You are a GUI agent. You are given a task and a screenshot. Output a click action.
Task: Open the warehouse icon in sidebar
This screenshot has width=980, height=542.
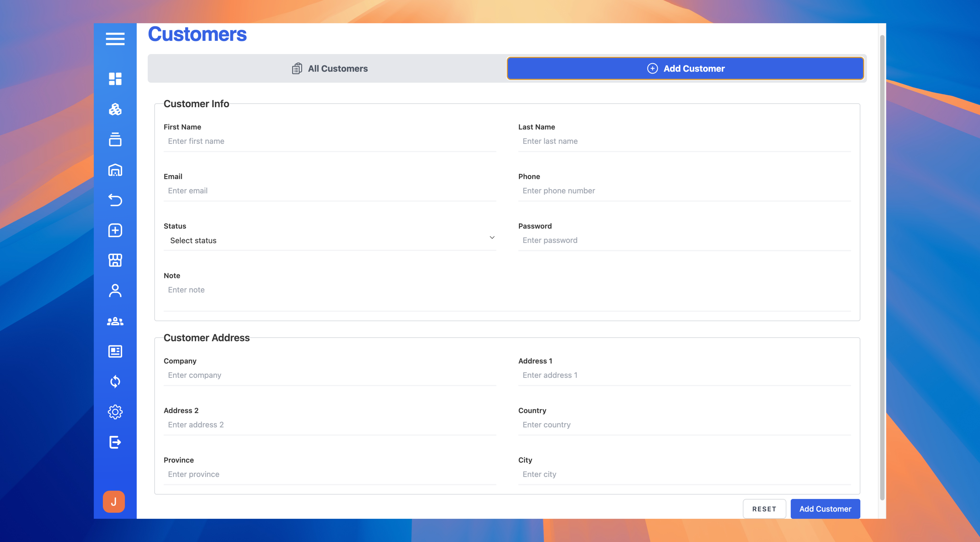[x=115, y=170]
